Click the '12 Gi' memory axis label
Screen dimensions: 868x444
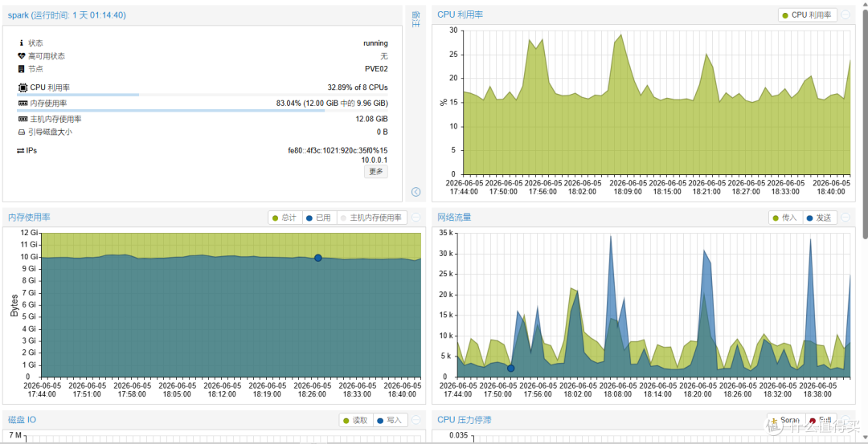[30, 233]
